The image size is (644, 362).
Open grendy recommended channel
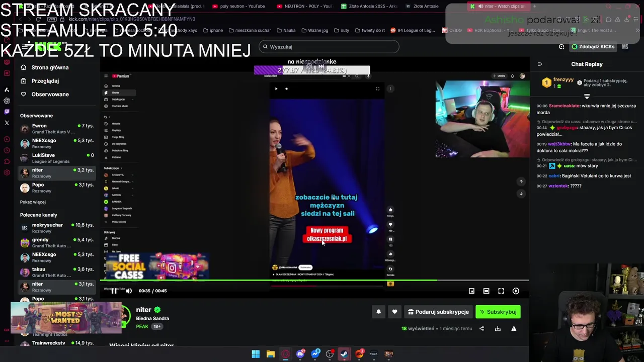coord(56,243)
